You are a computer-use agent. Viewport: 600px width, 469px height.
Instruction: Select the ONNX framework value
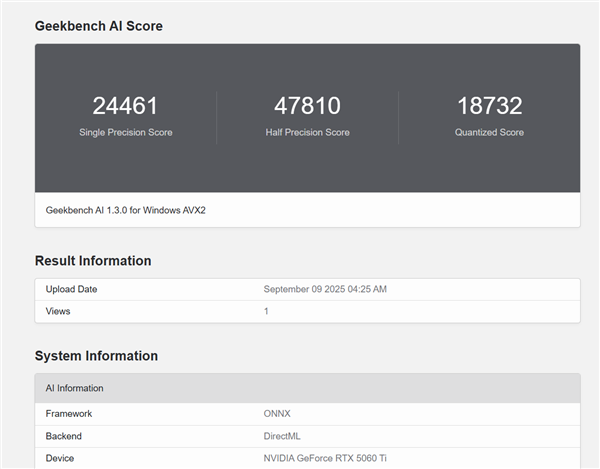277,412
